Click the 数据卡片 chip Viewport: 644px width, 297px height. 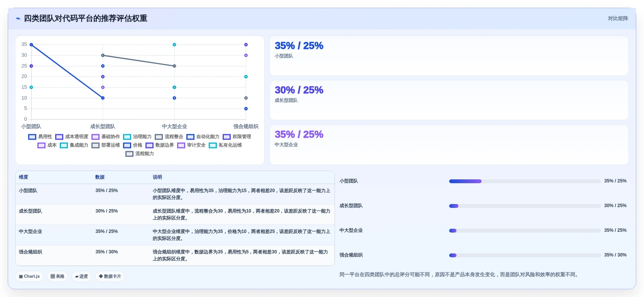(x=110, y=276)
